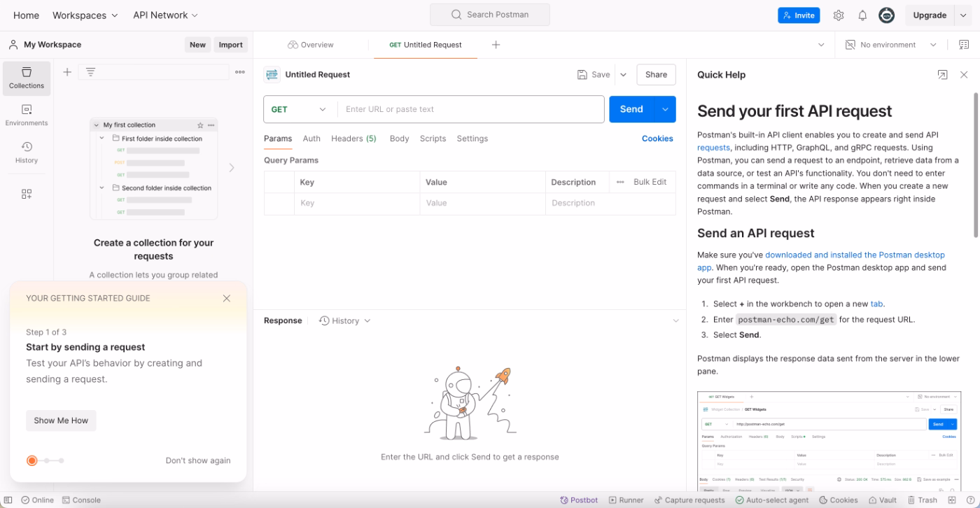Open the No environment selector

coord(889,44)
